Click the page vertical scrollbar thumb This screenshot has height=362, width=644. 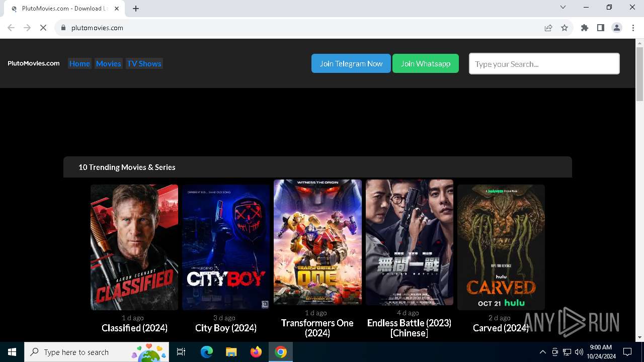[x=639, y=73]
